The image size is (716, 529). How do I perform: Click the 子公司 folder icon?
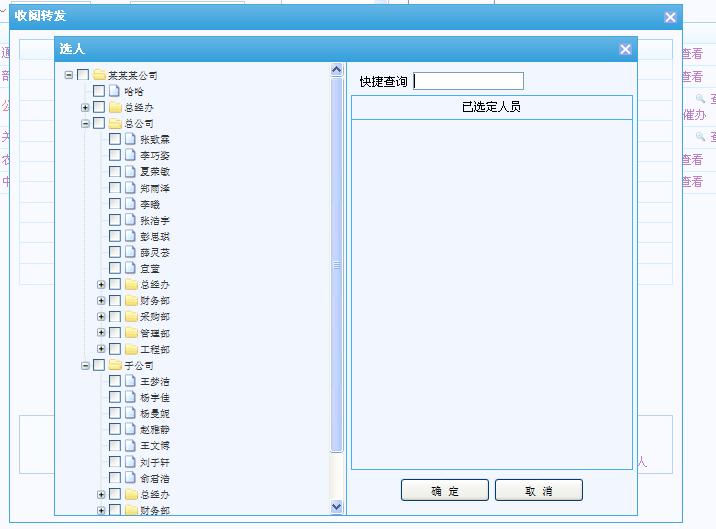(x=115, y=366)
